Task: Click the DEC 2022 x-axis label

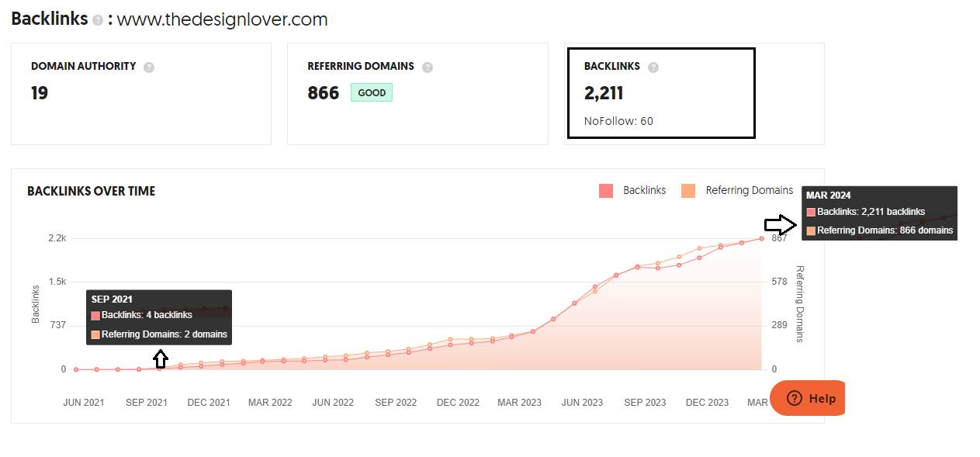Action: pyautogui.click(x=458, y=403)
